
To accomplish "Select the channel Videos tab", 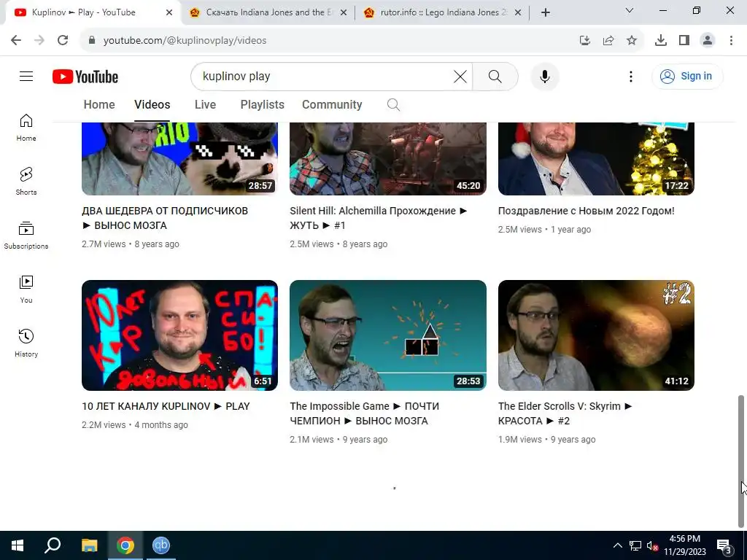I will [152, 105].
